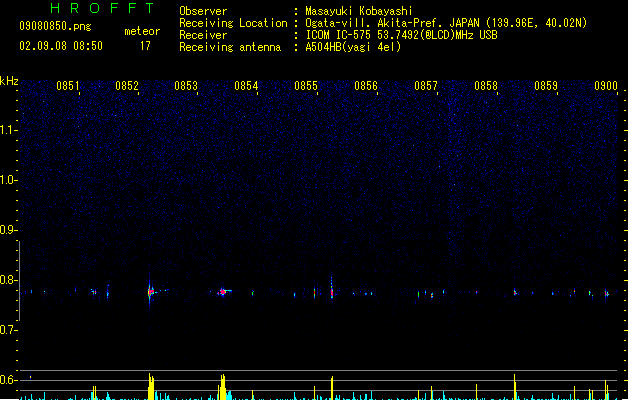Click the meteor label

point(142,31)
